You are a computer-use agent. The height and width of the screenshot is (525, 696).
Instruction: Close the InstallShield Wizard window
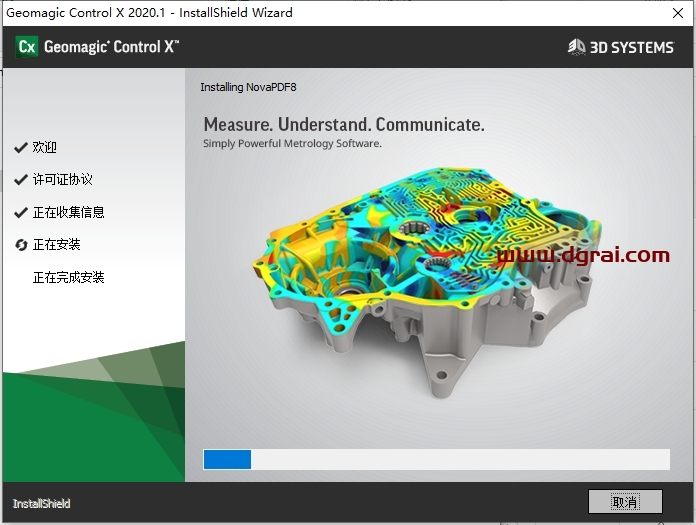pyautogui.click(x=678, y=13)
